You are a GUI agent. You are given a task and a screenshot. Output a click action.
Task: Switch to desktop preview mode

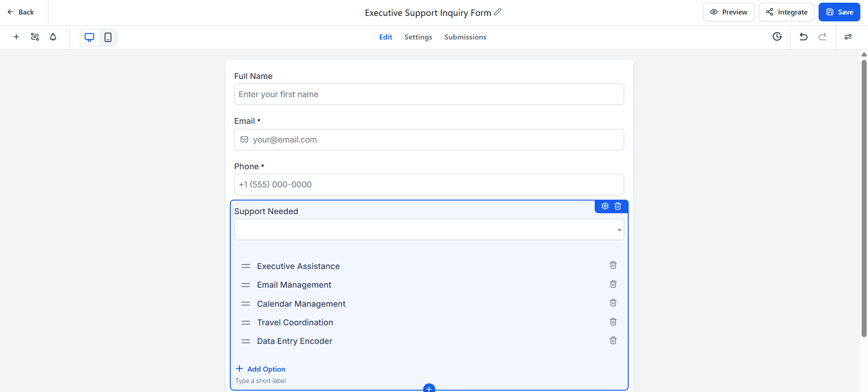coord(90,37)
